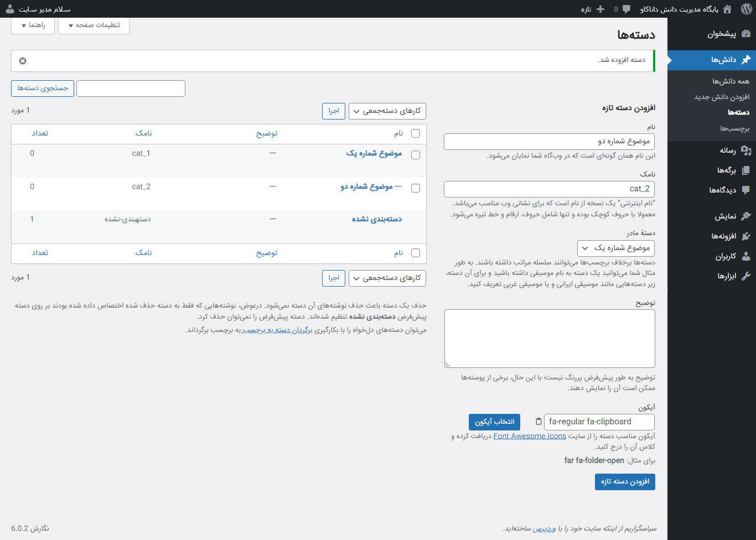This screenshot has width=756, height=540.
Task: Click clipboard icon preview next to icon field
Action: 538,422
